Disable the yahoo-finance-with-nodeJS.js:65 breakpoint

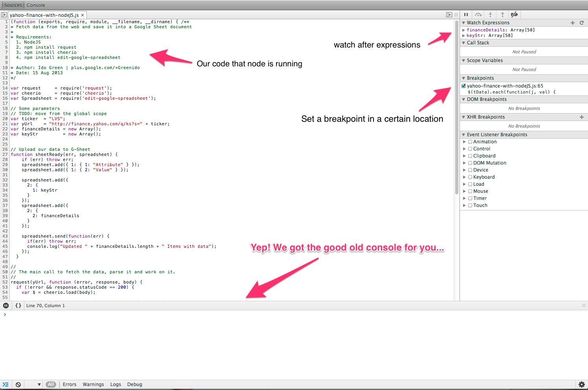click(464, 86)
